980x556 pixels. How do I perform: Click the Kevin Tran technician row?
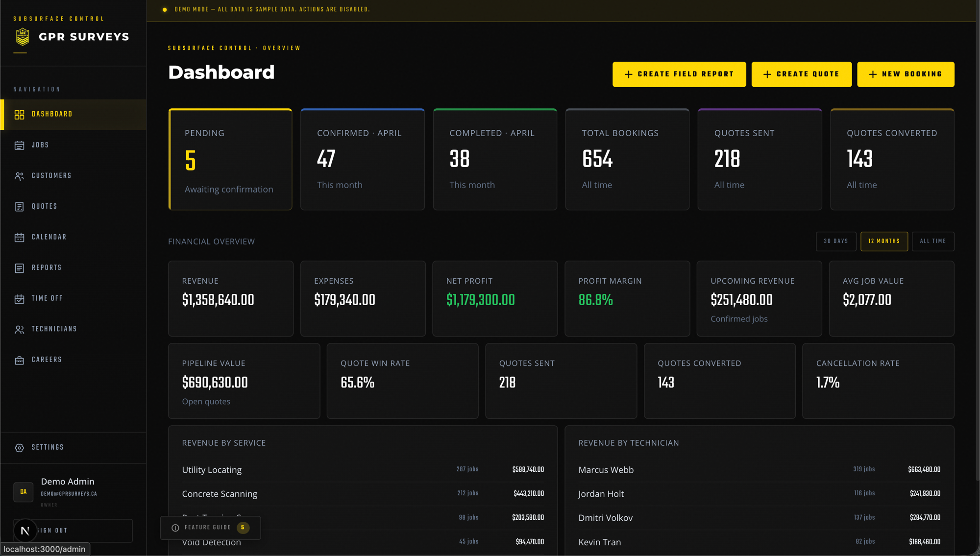pyautogui.click(x=759, y=542)
